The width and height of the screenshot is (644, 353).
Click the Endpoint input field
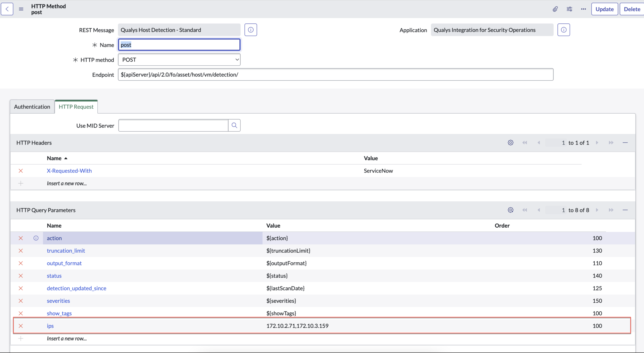click(x=336, y=74)
